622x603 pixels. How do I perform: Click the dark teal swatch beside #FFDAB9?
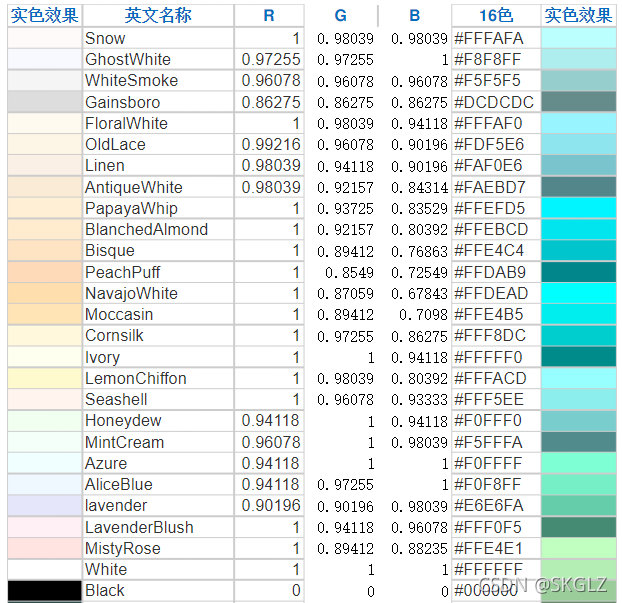[579, 272]
